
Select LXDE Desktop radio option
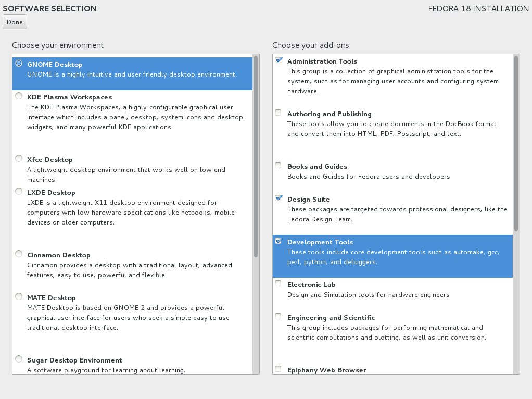click(19, 192)
